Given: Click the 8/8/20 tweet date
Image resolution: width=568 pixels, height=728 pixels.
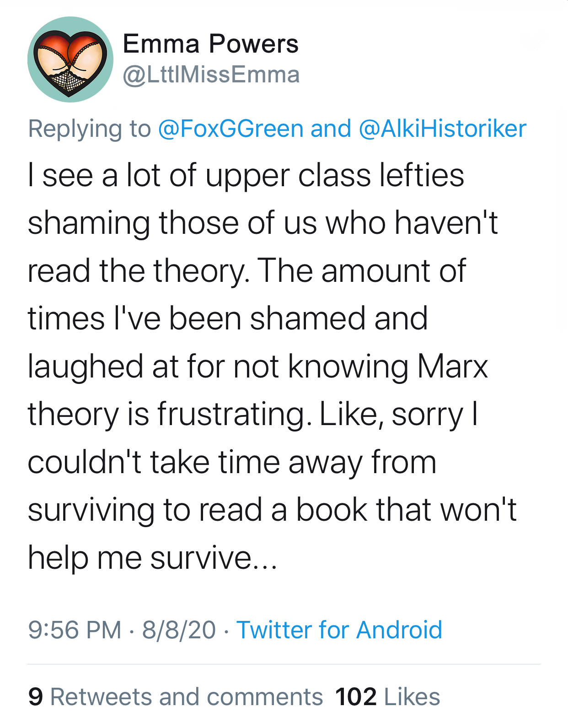Looking at the screenshot, I should pyautogui.click(x=179, y=630).
